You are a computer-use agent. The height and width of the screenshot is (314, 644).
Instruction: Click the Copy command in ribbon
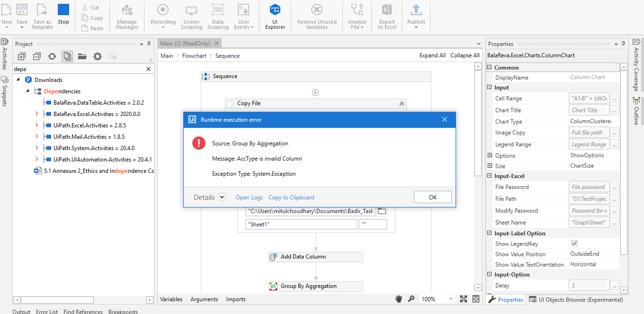pyautogui.click(x=92, y=18)
